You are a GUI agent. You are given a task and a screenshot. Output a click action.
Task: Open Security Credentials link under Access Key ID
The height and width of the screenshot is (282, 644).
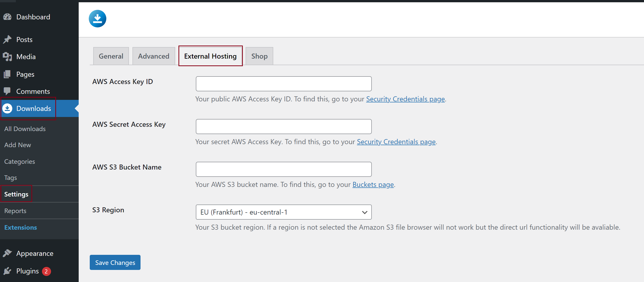coord(405,99)
